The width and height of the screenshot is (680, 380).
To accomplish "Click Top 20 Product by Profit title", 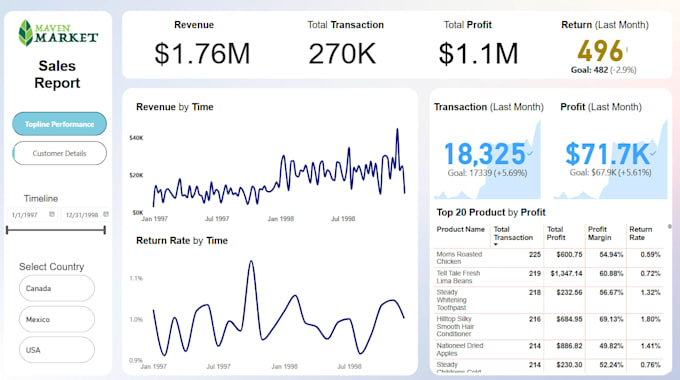I will (491, 212).
